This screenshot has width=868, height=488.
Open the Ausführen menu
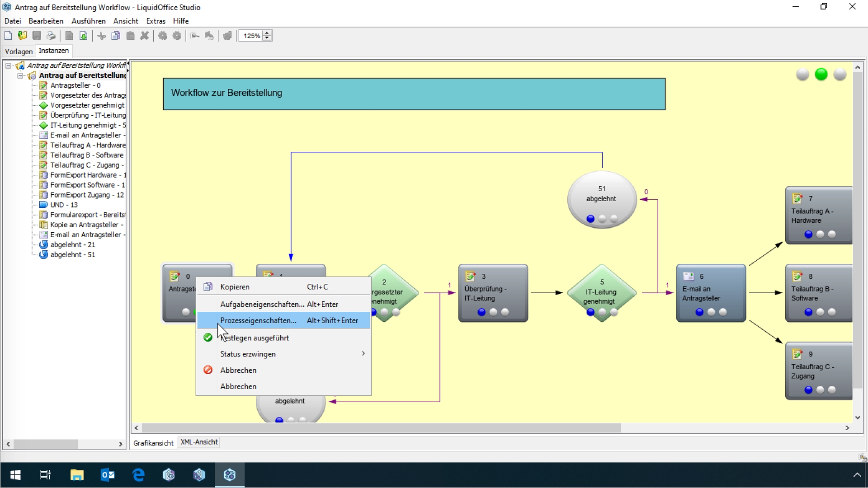88,21
